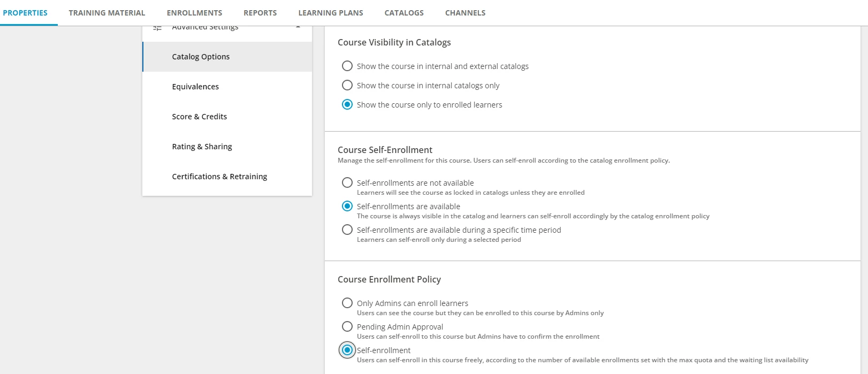Viewport: 868px width, 374px height.
Task: Go to the Reports tab
Action: point(260,13)
